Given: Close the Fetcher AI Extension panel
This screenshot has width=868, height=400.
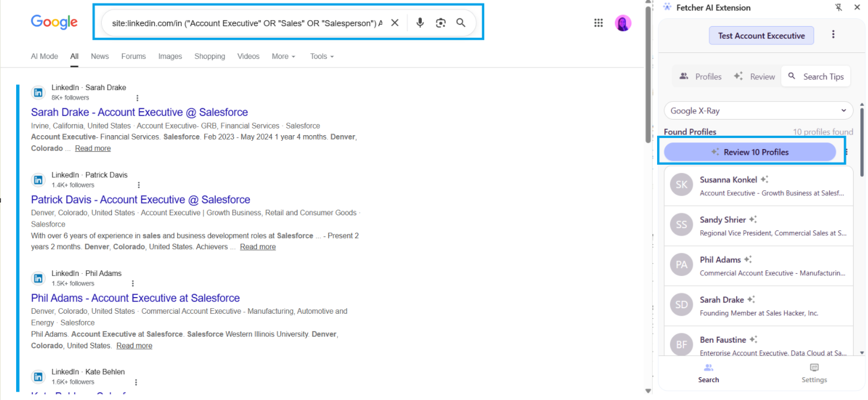Looking at the screenshot, I should coord(856,7).
